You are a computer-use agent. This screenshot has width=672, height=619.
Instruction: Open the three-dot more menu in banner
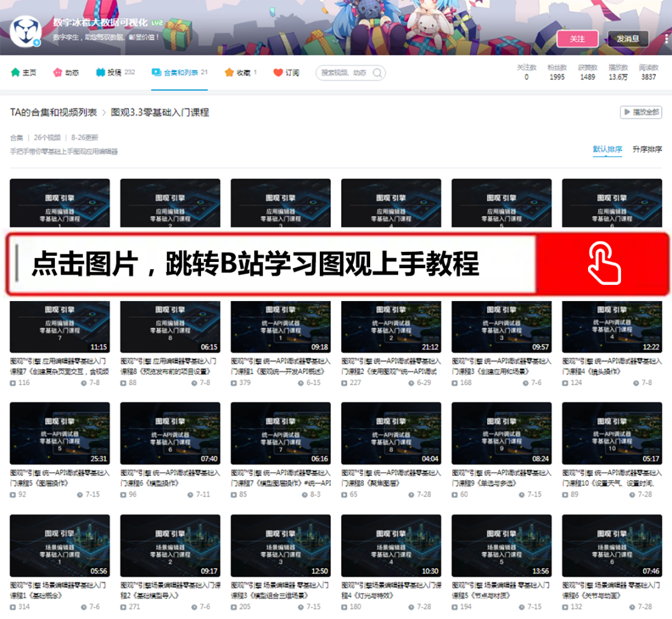point(666,39)
